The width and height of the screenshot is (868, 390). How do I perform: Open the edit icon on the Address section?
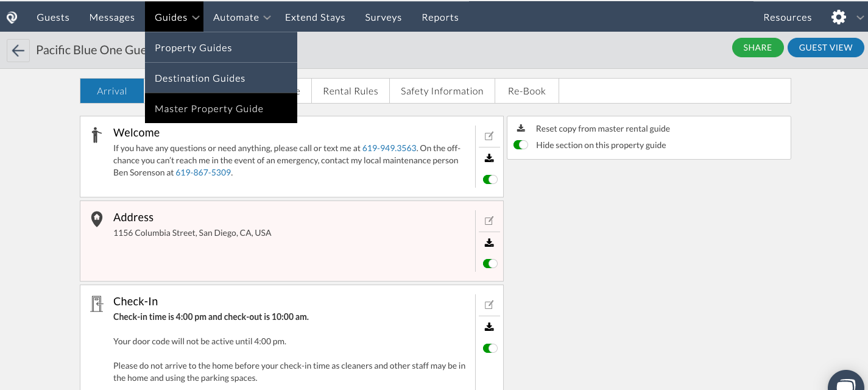point(489,220)
